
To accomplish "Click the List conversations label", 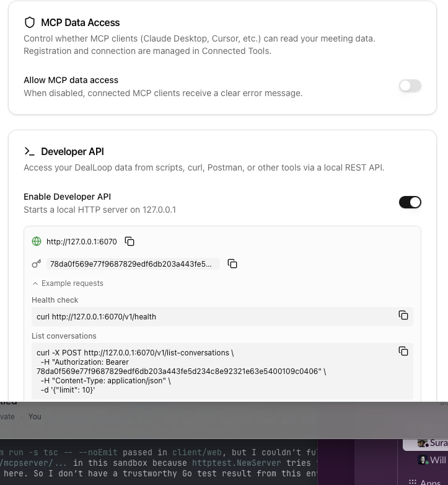I will 64,336.
